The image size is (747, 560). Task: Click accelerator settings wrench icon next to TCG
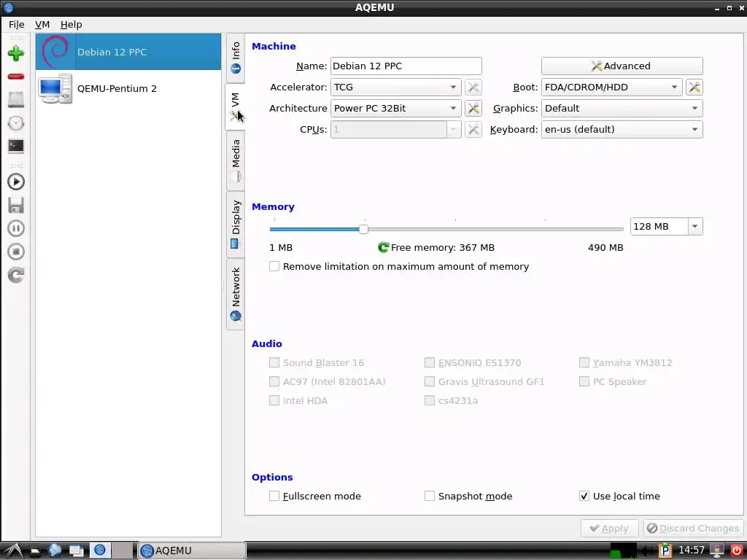coord(473,87)
